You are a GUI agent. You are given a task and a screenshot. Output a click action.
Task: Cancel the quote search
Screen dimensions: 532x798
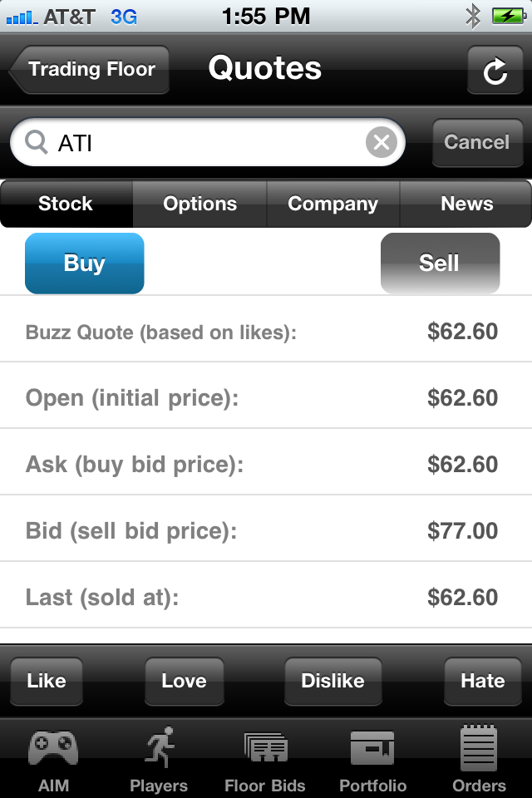[477, 142]
